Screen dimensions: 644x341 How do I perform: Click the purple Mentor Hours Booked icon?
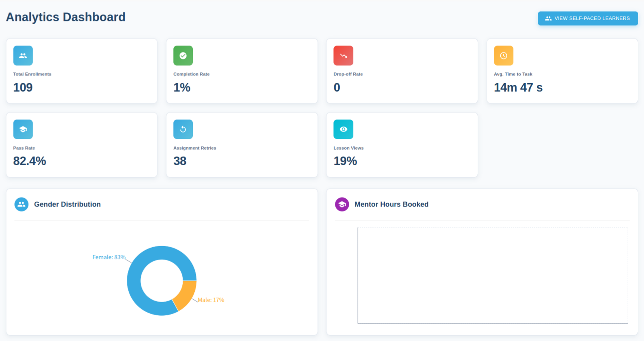click(342, 204)
